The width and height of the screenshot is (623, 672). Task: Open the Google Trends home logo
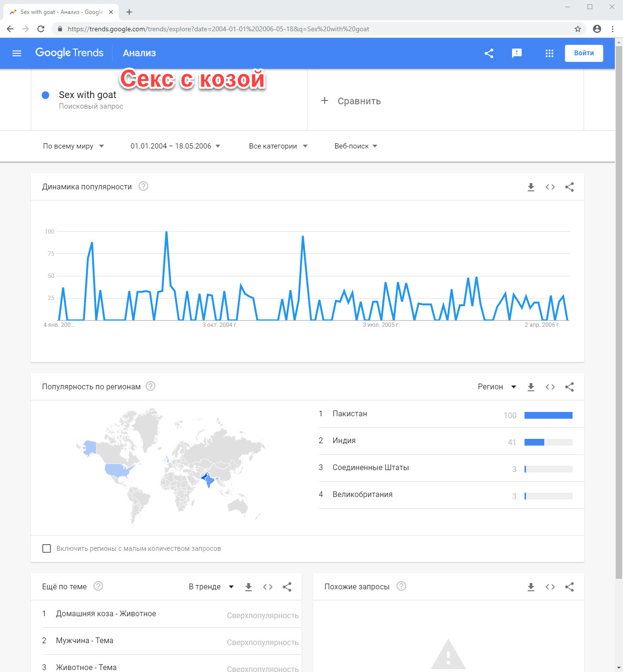70,53
